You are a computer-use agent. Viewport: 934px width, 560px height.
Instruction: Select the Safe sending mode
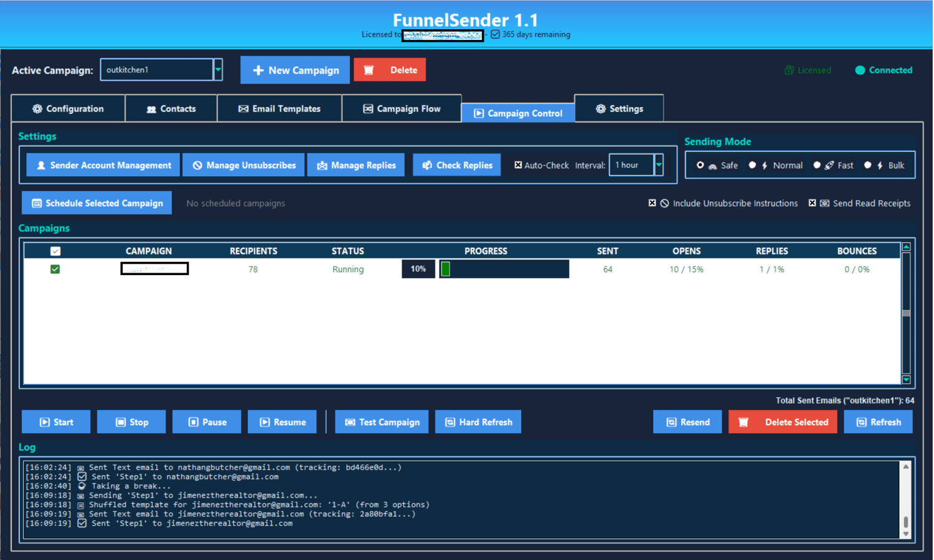point(700,165)
